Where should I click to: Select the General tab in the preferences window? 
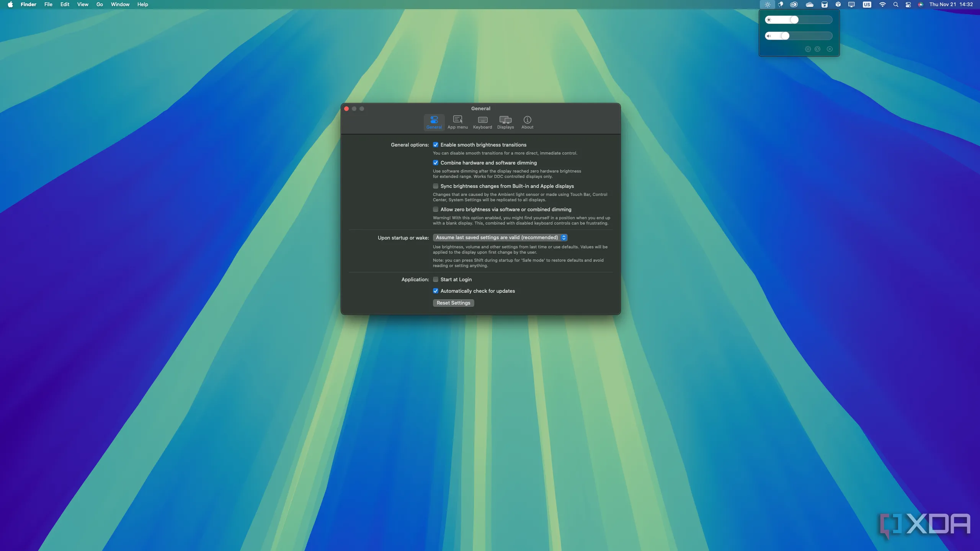(434, 122)
